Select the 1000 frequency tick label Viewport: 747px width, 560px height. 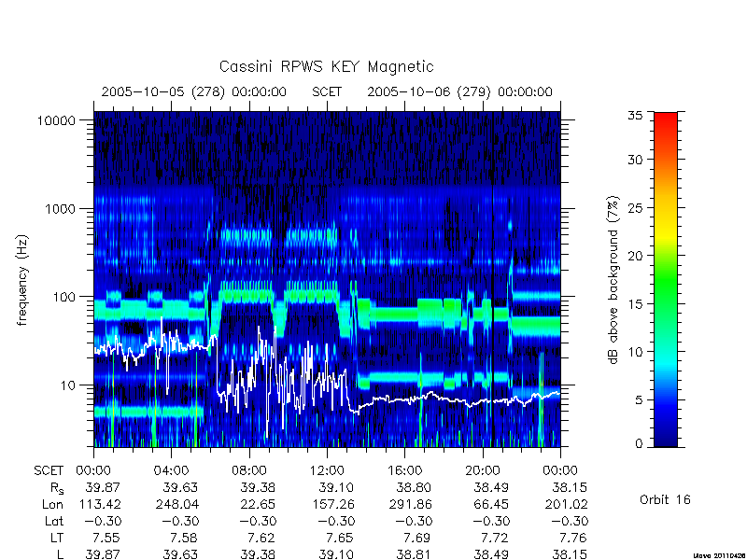pyautogui.click(x=61, y=208)
